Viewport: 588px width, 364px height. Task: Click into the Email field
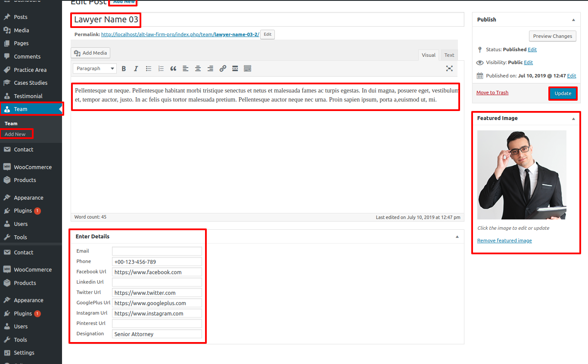click(157, 251)
